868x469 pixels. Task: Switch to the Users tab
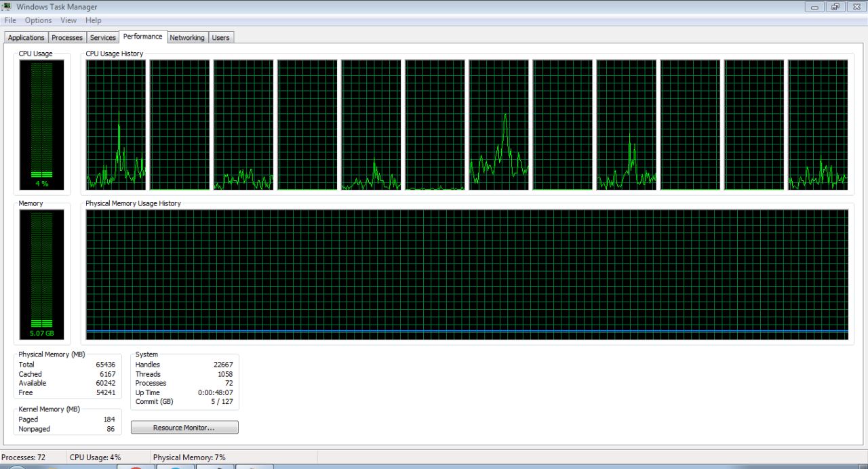pos(220,38)
